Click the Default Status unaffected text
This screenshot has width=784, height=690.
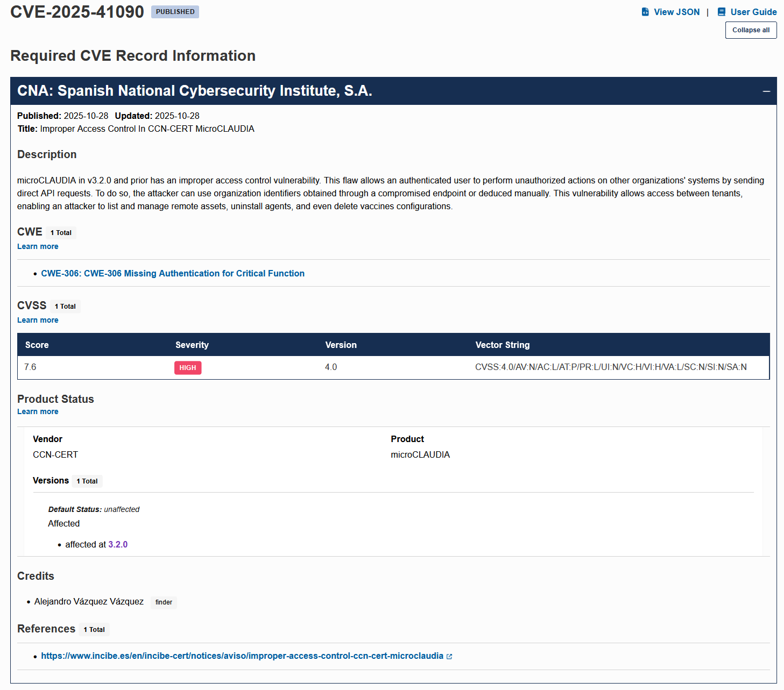[94, 509]
